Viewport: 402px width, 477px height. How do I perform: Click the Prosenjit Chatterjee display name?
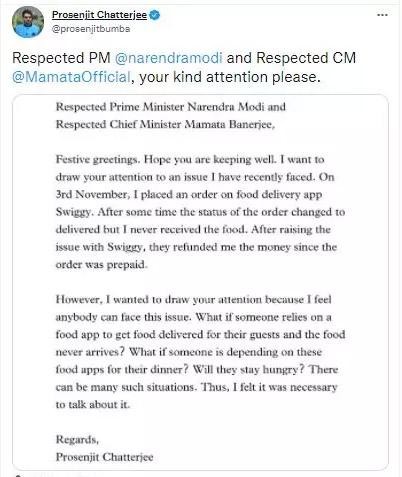click(x=99, y=15)
